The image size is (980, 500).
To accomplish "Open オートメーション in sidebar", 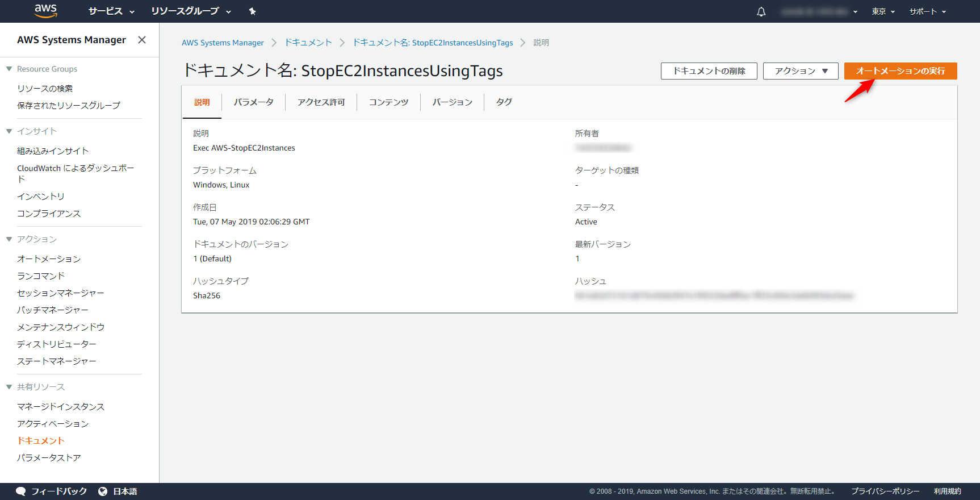I will [x=49, y=259].
